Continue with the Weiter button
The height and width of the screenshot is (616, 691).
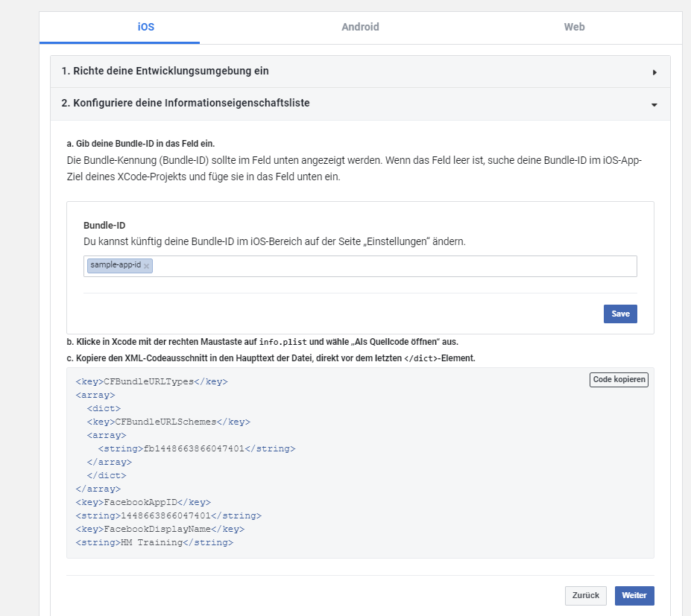634,595
